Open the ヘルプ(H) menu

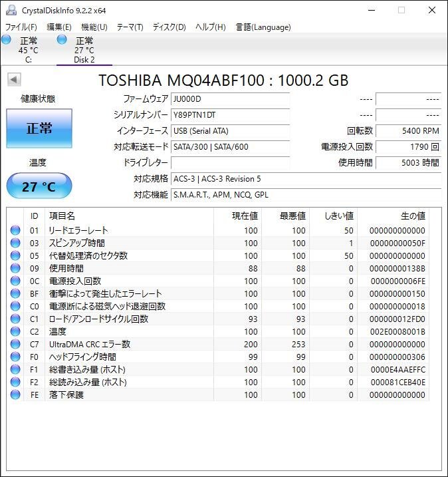click(210, 27)
